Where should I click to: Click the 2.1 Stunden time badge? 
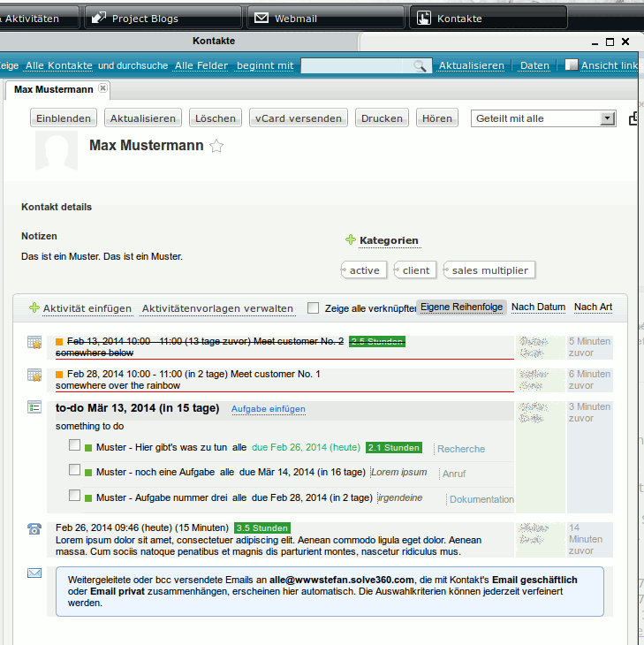pos(394,448)
